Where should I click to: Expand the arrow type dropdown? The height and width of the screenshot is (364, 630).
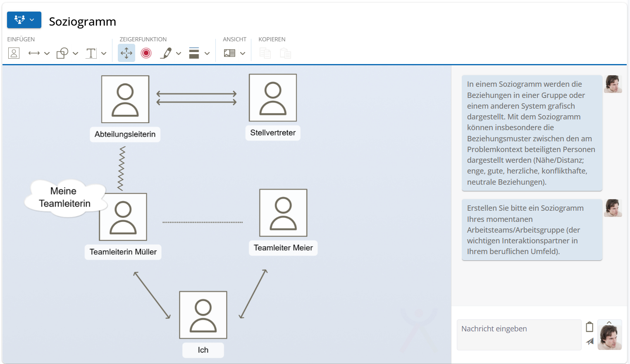click(47, 53)
